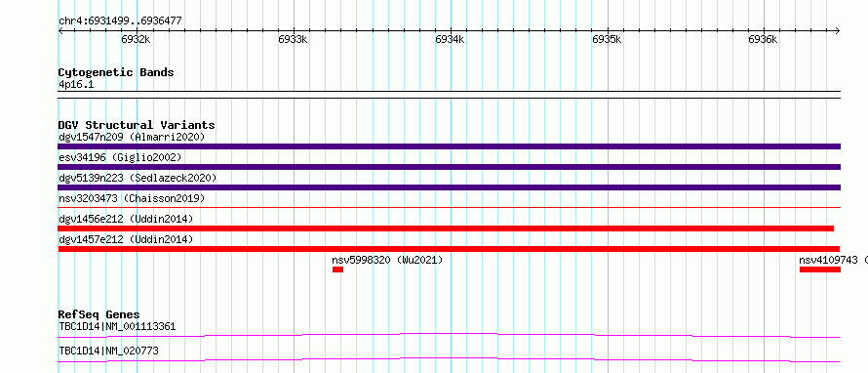Click the magenta line for TBC1D14|NM_020773
Image resolution: width=868 pixels, height=373 pixels.
coord(449,359)
